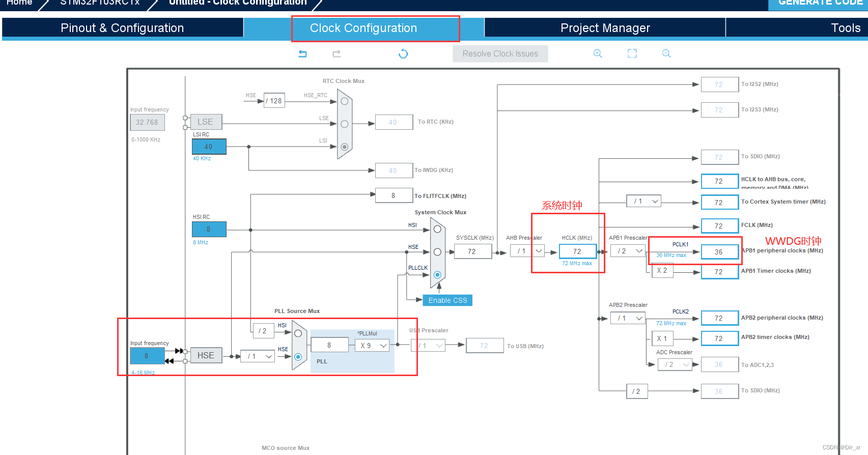This screenshot has height=455, width=868.
Task: Click the SDIO /2 divider box
Action: click(636, 391)
